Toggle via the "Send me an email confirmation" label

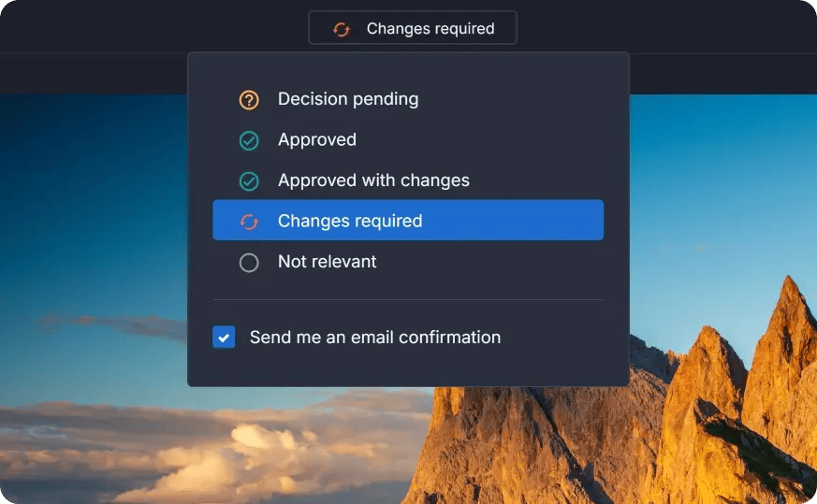pyautogui.click(x=374, y=338)
